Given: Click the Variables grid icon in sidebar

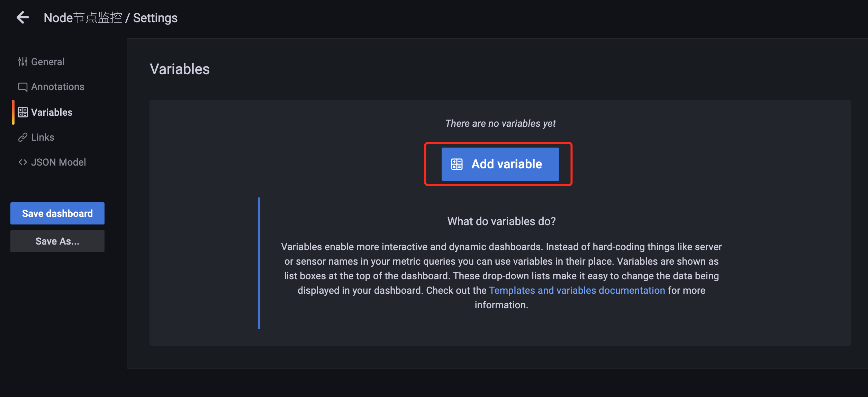Looking at the screenshot, I should (23, 112).
